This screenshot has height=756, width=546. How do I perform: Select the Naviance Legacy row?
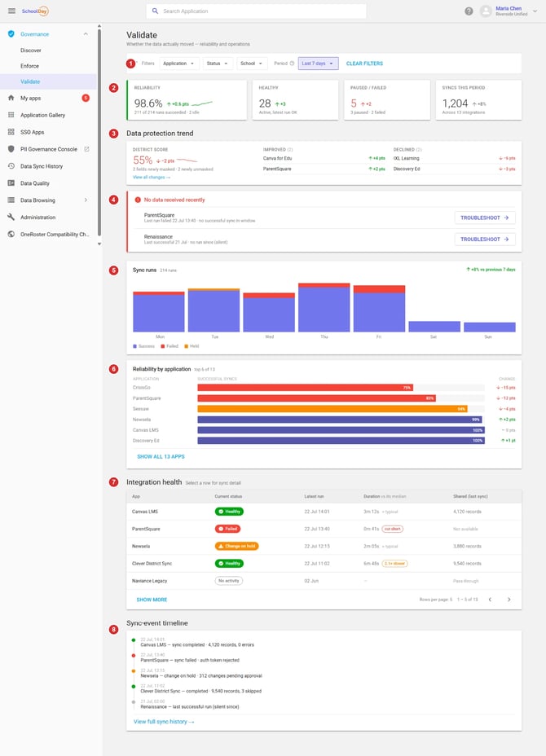324,581
